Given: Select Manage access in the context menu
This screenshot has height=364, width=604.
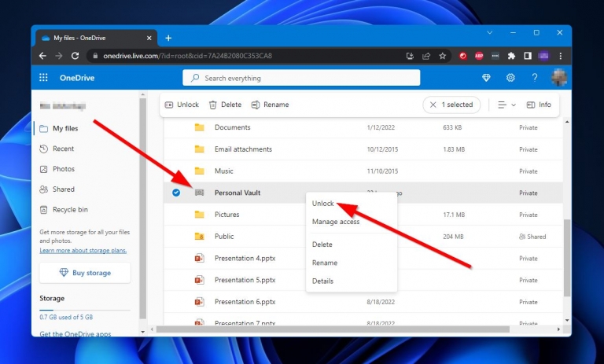Looking at the screenshot, I should (x=336, y=222).
